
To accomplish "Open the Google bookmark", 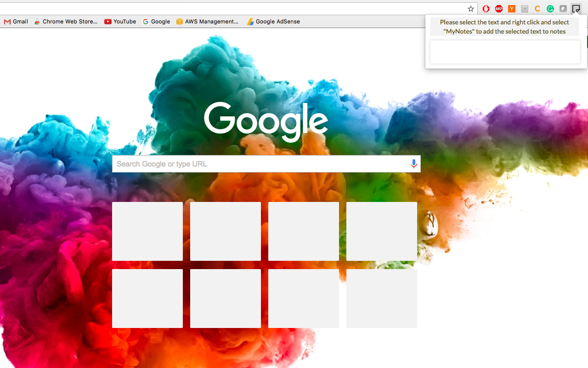I will [x=156, y=21].
